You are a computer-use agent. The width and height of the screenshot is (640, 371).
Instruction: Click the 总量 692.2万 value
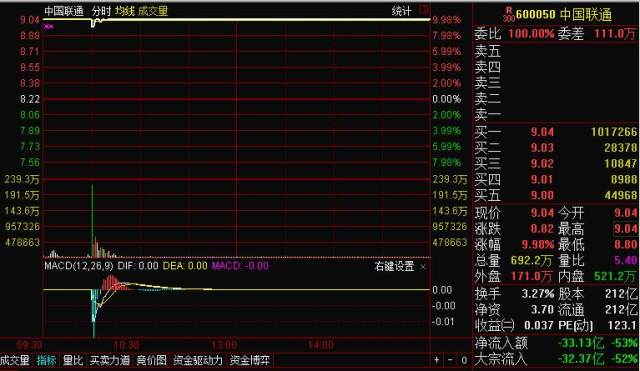(x=531, y=260)
